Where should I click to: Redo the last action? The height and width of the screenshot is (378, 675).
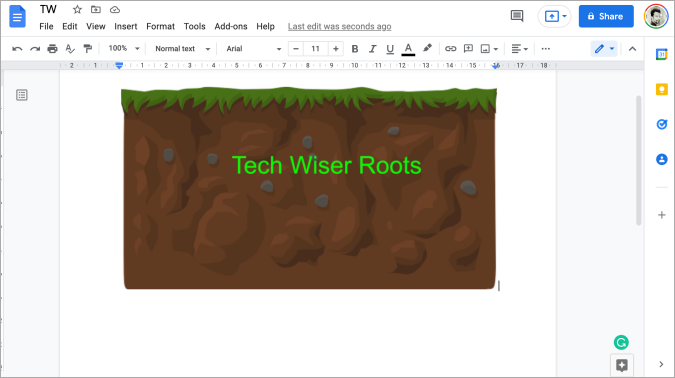point(35,49)
